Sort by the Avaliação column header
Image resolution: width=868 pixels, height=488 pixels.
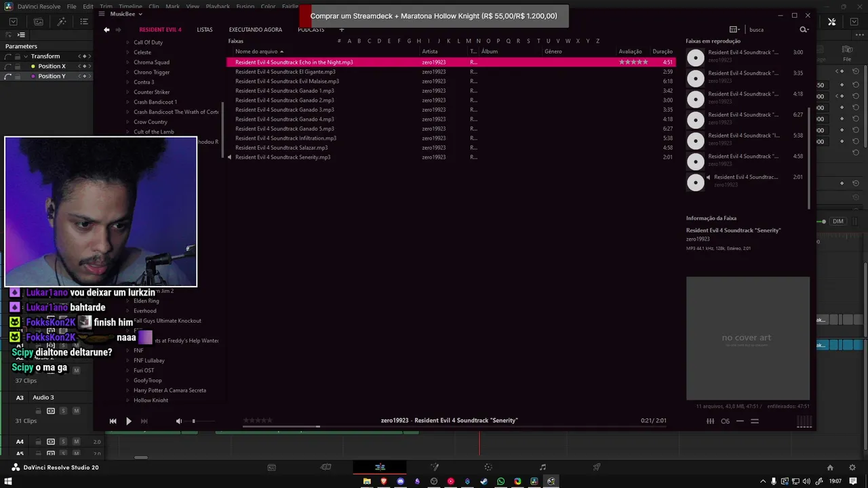[x=631, y=52]
